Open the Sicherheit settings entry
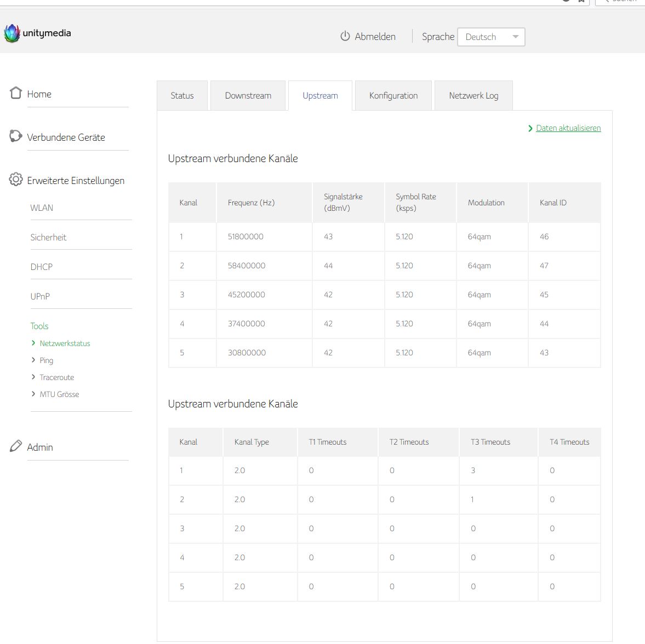645x644 pixels. click(x=48, y=238)
